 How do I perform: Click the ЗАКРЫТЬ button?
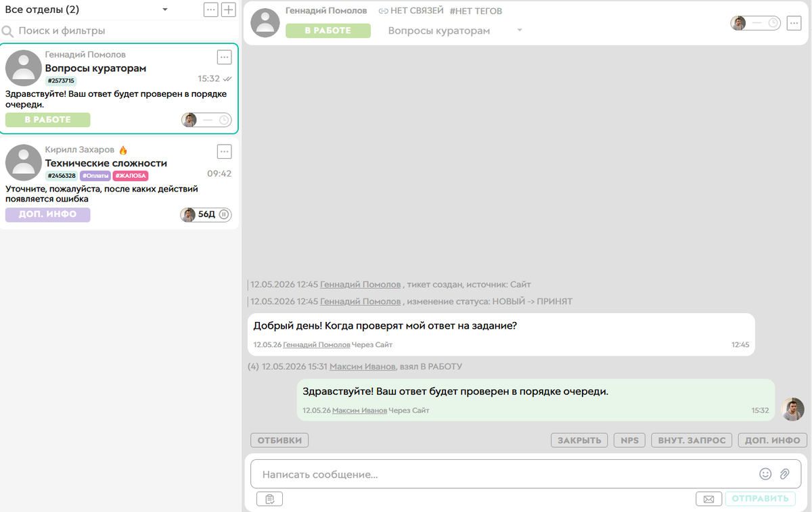(579, 440)
